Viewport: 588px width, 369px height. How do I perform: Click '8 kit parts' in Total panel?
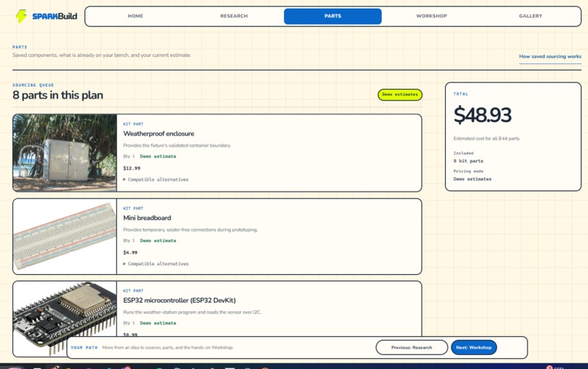[x=468, y=161]
